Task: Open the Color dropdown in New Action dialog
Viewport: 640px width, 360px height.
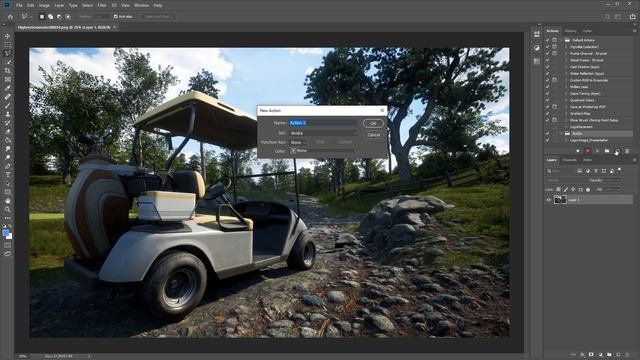Action: click(x=323, y=151)
